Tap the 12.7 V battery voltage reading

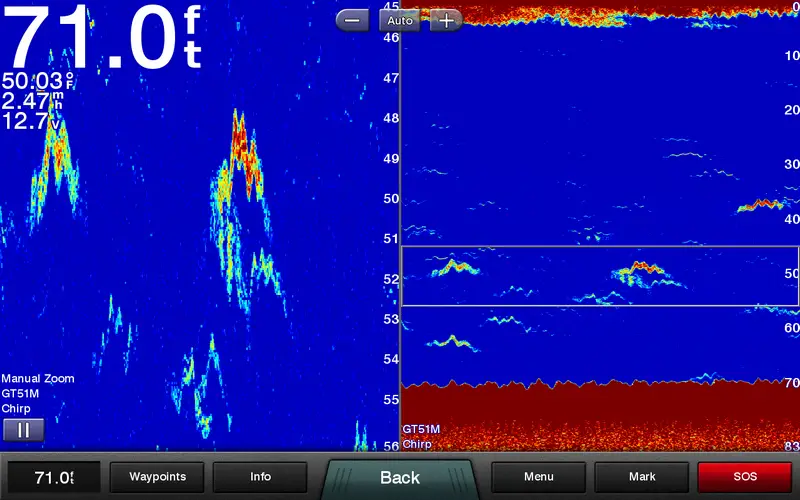pyautogui.click(x=30, y=121)
